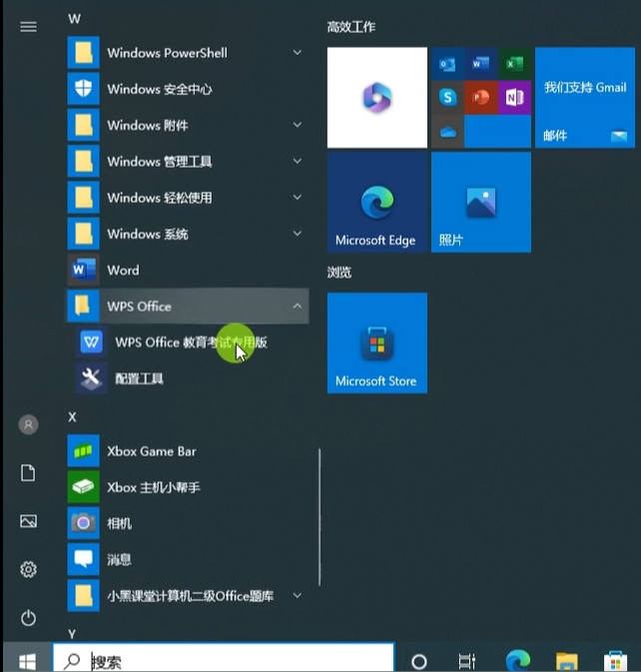Open OneDrive in the Office tile group
Viewport: 641px width, 672px height.
(447, 132)
